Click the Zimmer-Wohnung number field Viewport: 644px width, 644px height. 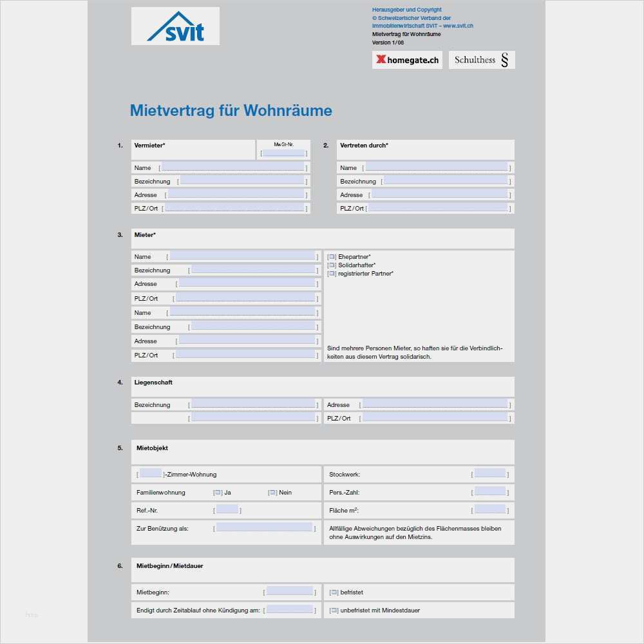(x=151, y=474)
